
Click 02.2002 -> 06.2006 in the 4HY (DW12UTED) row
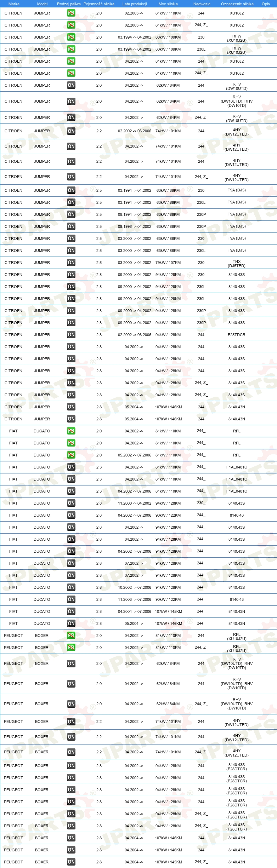135,131
